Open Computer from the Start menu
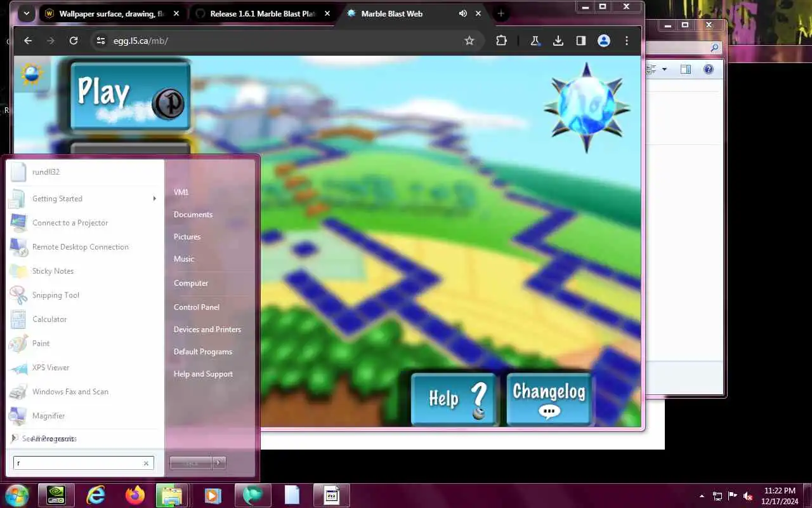Image resolution: width=812 pixels, height=508 pixels. (x=191, y=283)
